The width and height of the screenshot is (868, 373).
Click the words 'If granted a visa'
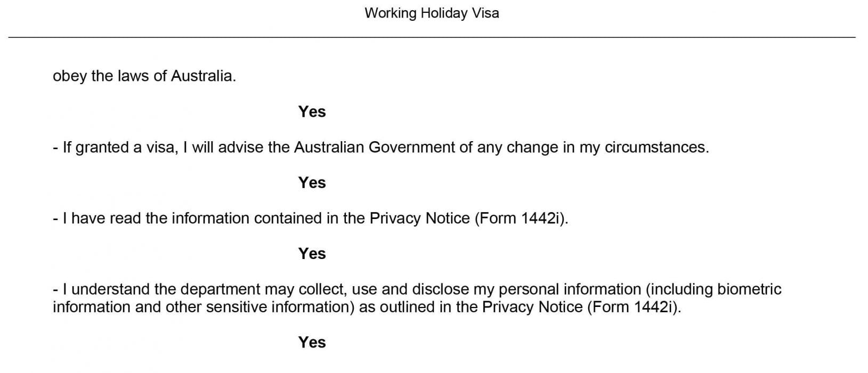[x=119, y=147]
